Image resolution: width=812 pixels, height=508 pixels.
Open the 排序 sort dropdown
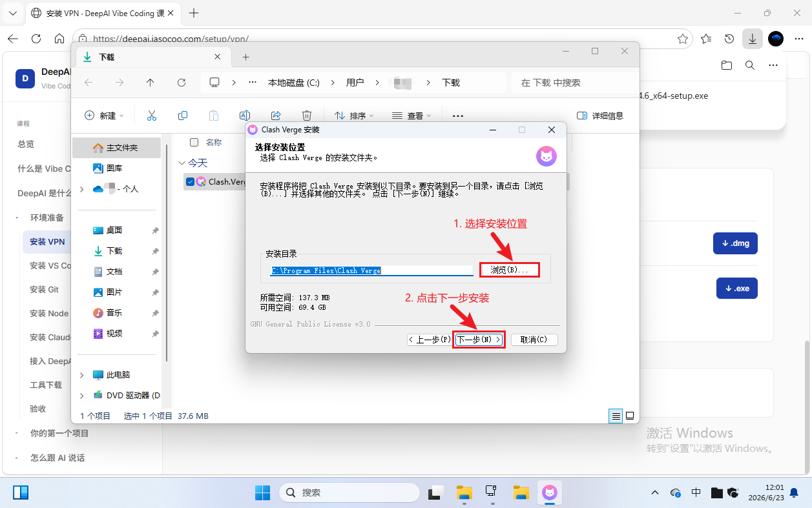click(x=354, y=116)
